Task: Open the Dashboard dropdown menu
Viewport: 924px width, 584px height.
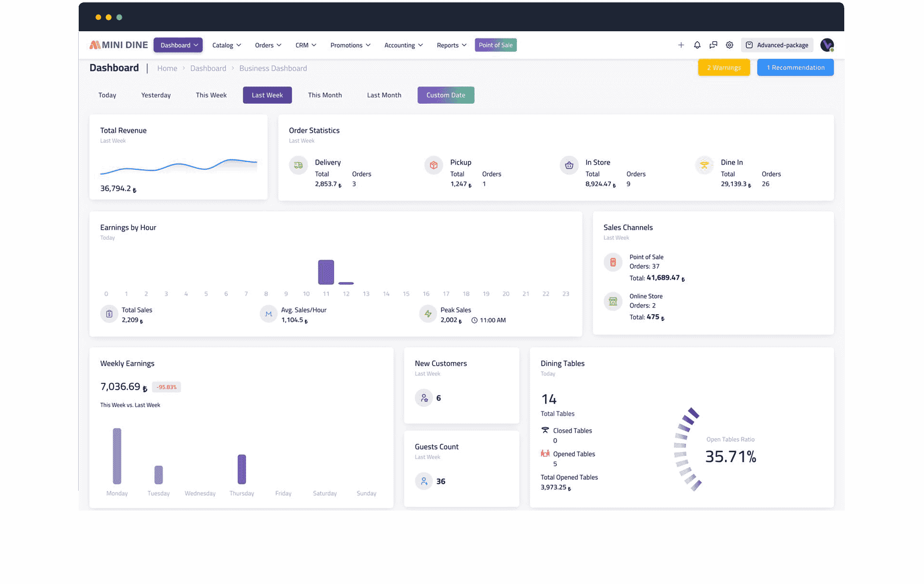Action: pos(178,45)
